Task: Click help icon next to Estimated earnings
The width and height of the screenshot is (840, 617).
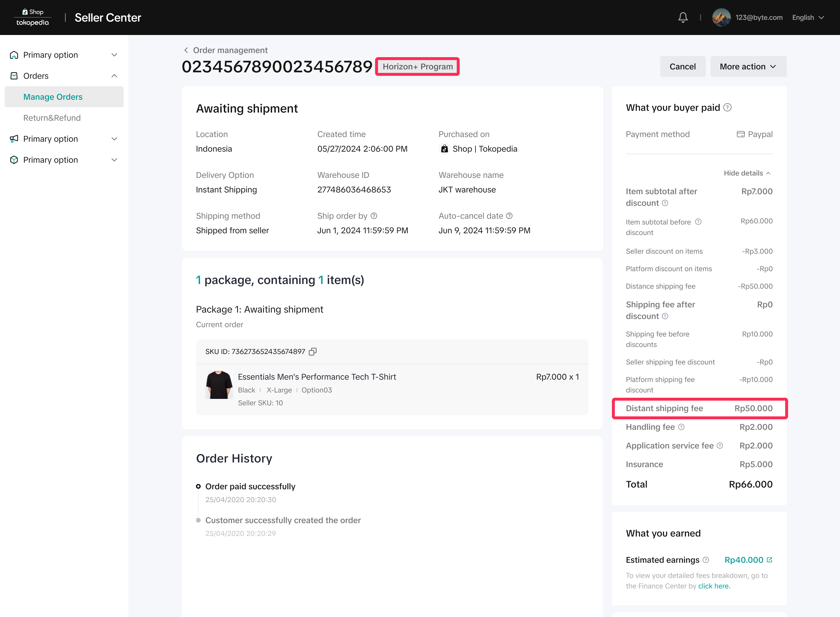Action: [706, 560]
